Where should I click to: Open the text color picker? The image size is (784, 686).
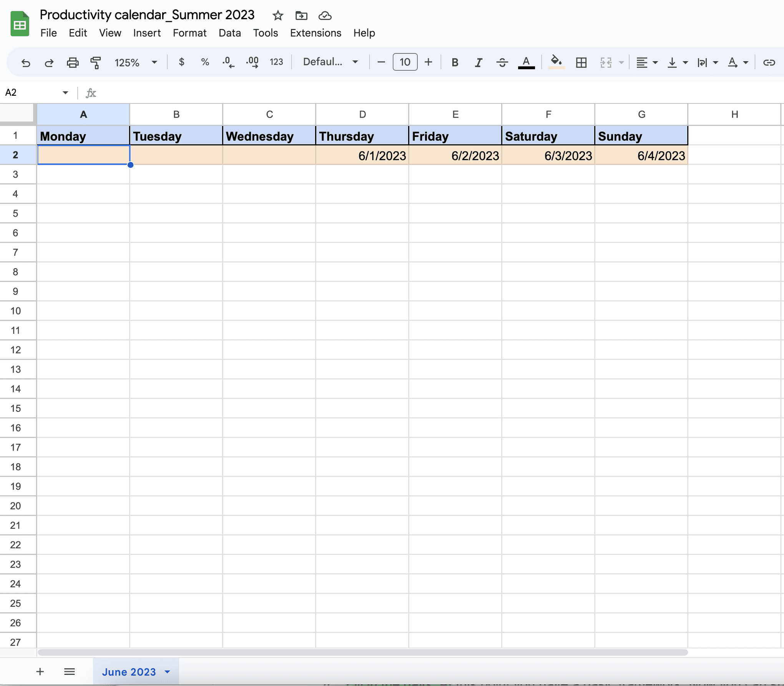point(526,62)
